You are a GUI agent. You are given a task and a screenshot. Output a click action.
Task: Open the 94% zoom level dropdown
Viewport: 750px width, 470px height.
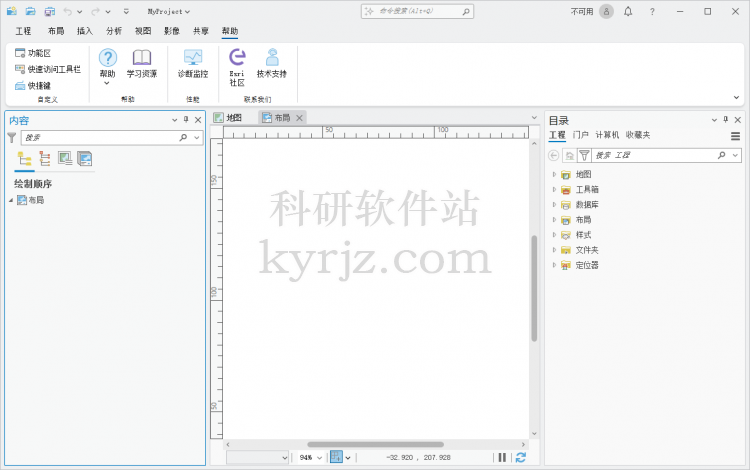[x=319, y=458]
